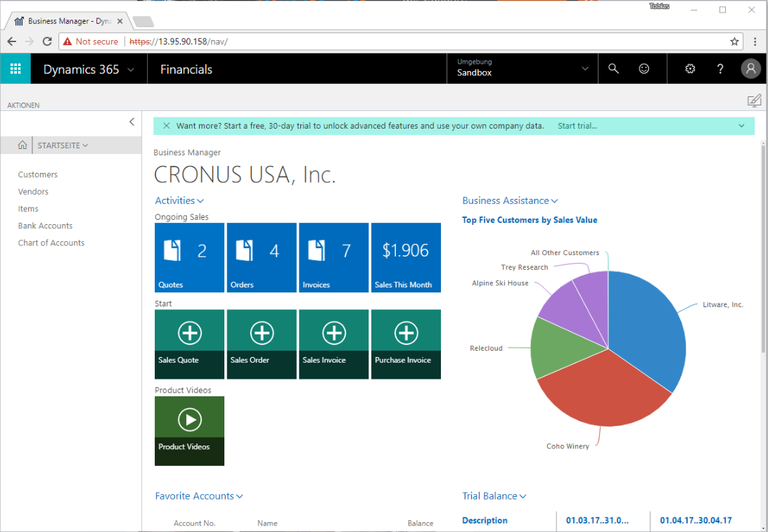
Task: Click the All Other Customers chart label
Action: (x=565, y=252)
